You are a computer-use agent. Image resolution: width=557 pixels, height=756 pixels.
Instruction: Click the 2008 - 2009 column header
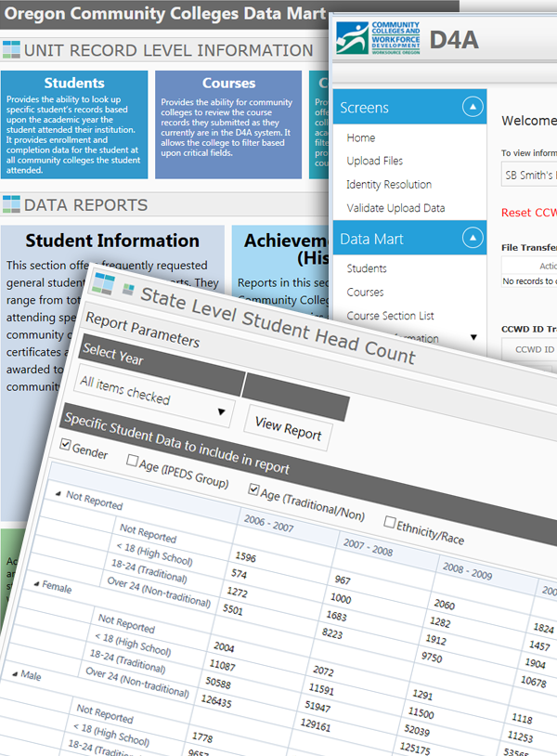click(467, 571)
